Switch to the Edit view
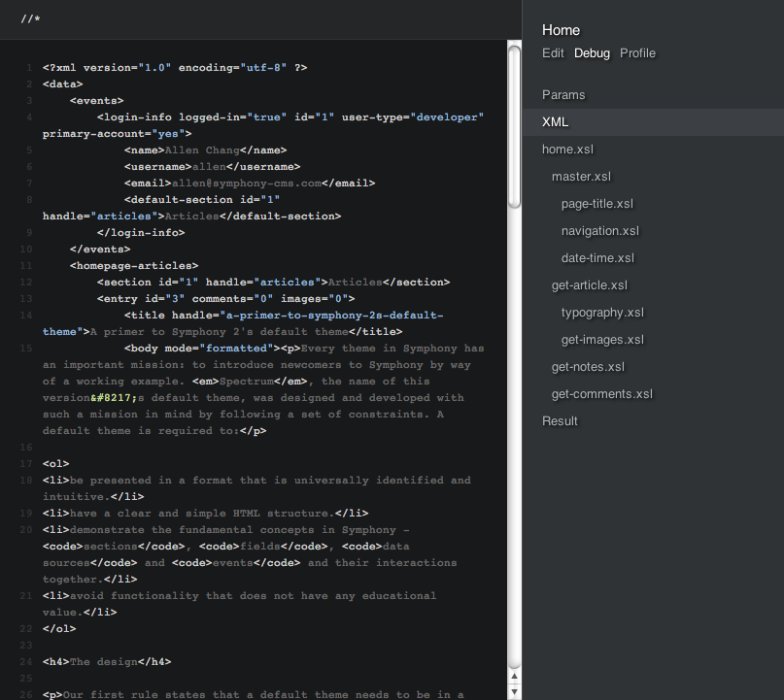The width and height of the screenshot is (784, 700). 553,53
